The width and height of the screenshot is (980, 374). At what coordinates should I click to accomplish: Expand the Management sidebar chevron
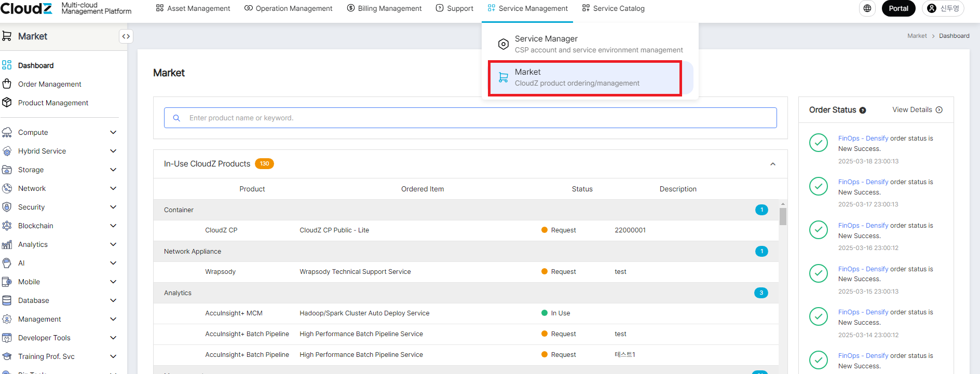pyautogui.click(x=113, y=319)
